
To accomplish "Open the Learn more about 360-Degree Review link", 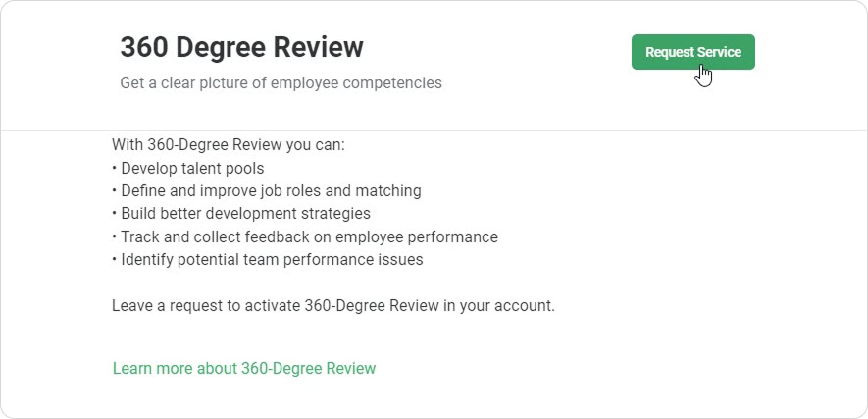I will [244, 369].
